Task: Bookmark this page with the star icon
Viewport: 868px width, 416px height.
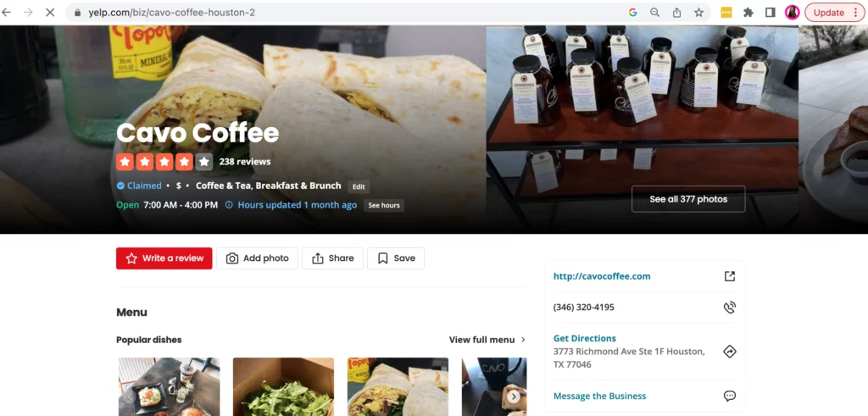Action: tap(698, 12)
